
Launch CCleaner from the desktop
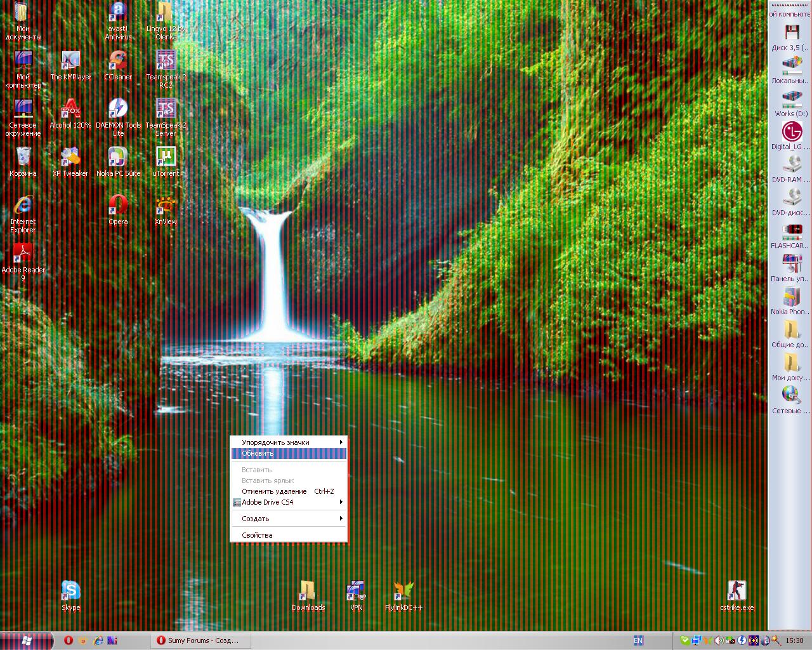pos(118,63)
